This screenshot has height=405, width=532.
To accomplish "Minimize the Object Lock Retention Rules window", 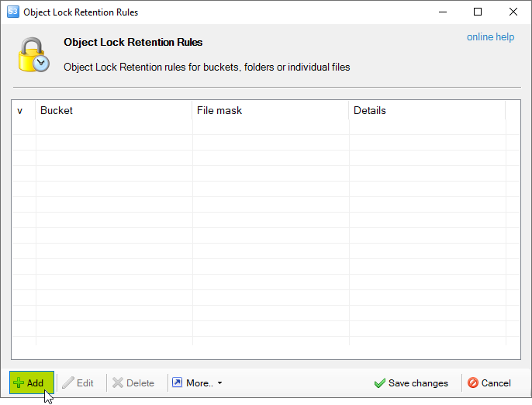I will point(442,12).
